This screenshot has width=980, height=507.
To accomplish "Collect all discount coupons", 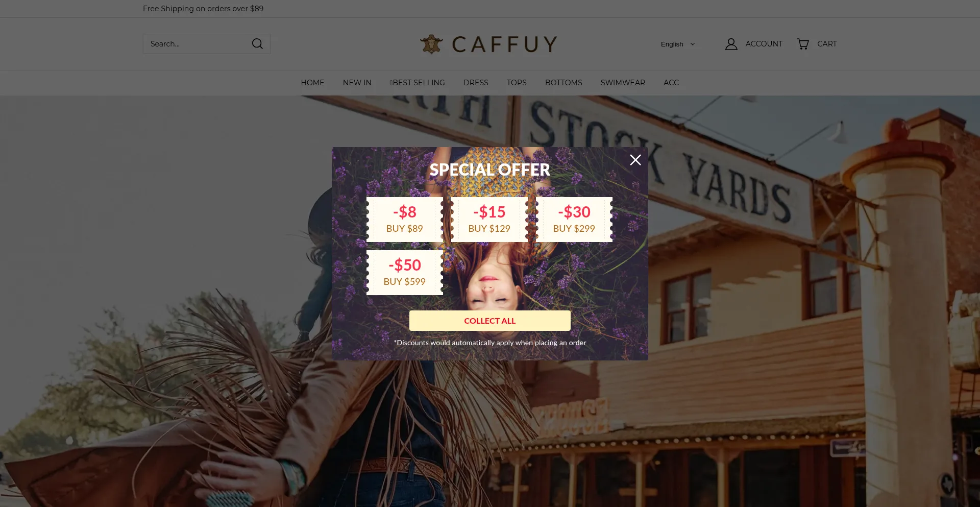I will [489, 321].
